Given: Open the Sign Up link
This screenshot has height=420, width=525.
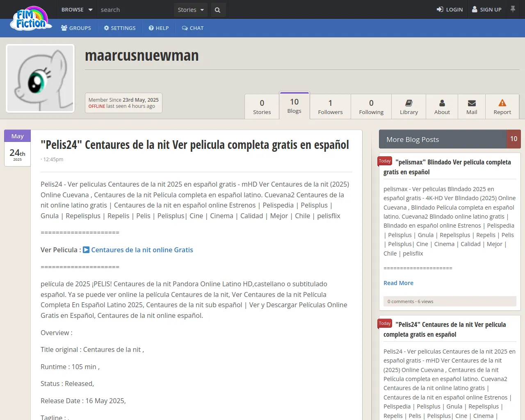Looking at the screenshot, I should coord(487,9).
